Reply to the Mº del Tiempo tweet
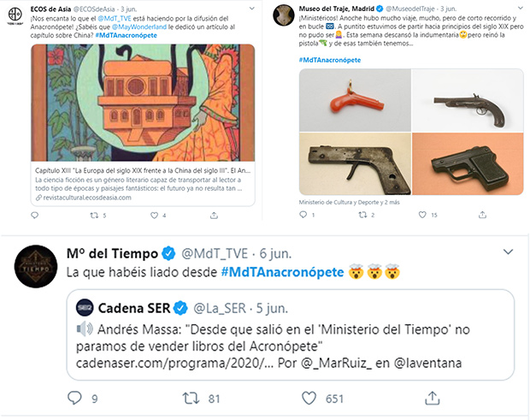This screenshot has height=420, width=530. click(74, 398)
